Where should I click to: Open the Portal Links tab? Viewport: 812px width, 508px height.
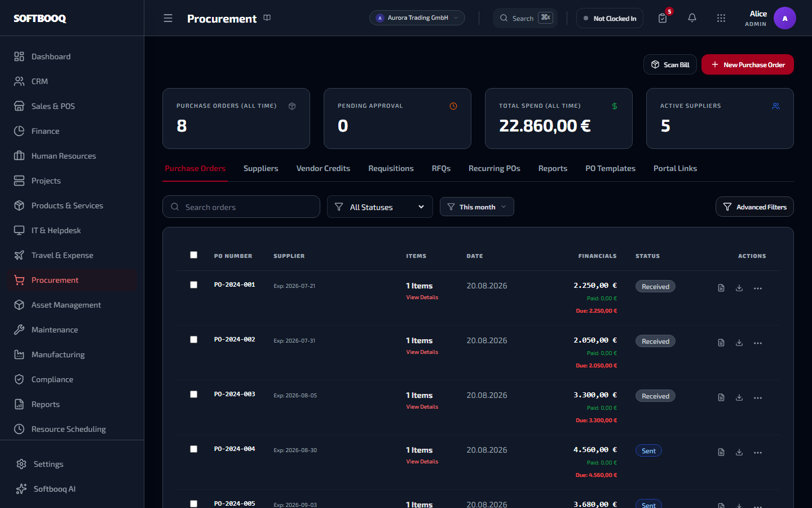675,168
